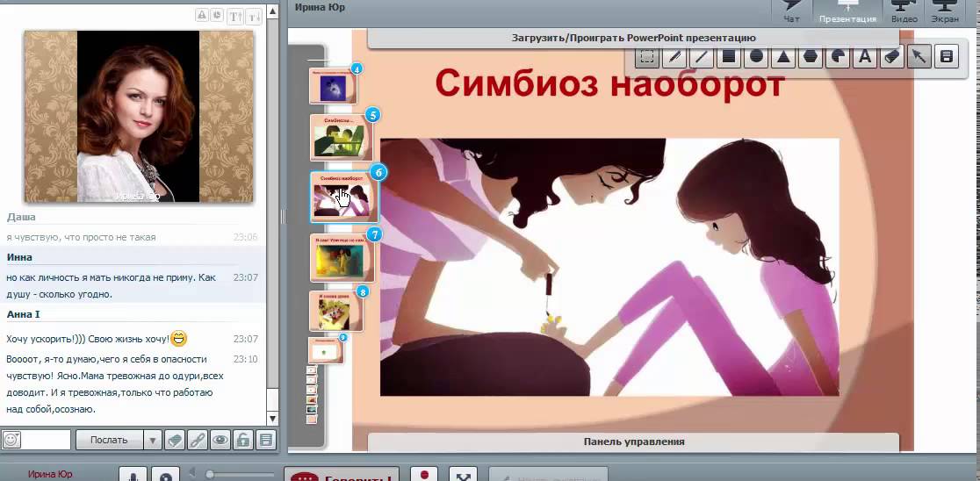
Task: Open slide thumbnail number 4
Action: point(333,86)
